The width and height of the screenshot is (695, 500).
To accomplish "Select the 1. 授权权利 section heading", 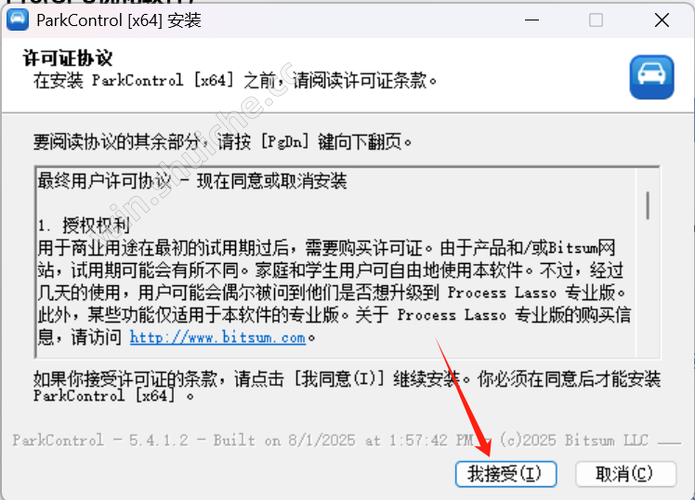I will pos(84,225).
